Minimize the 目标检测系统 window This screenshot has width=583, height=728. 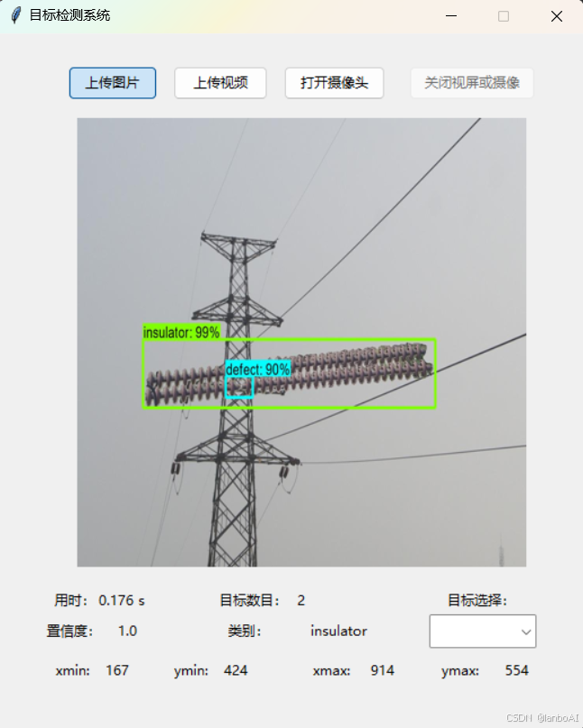pos(451,15)
